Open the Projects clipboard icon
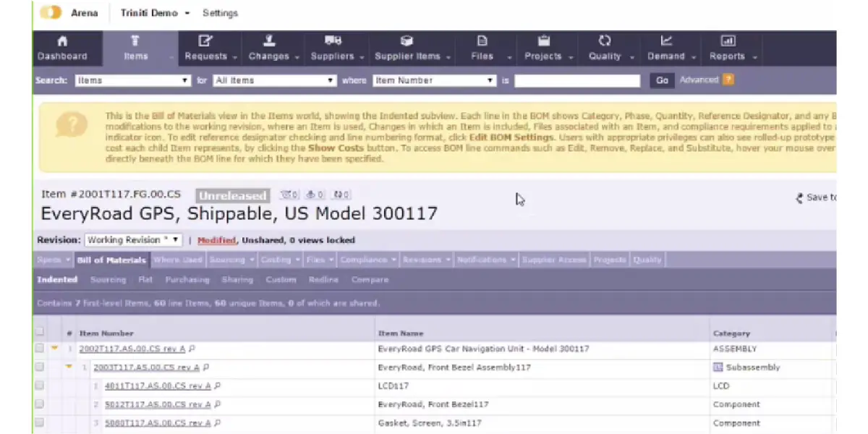Viewport: 868px width, 434px height. [x=544, y=41]
